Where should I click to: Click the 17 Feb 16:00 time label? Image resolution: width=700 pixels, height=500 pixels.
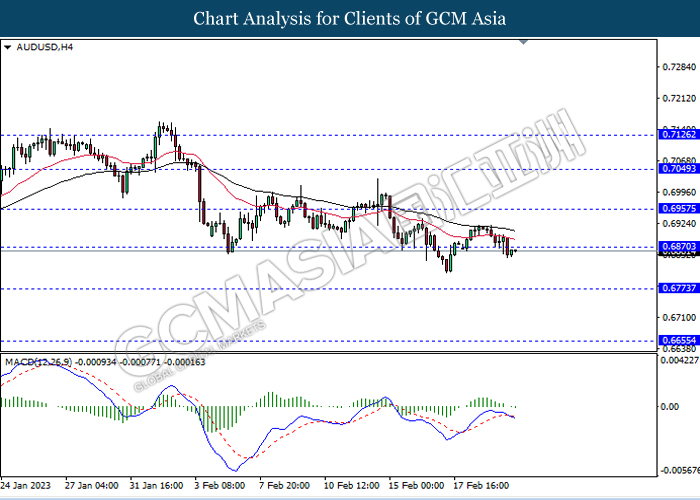481,485
